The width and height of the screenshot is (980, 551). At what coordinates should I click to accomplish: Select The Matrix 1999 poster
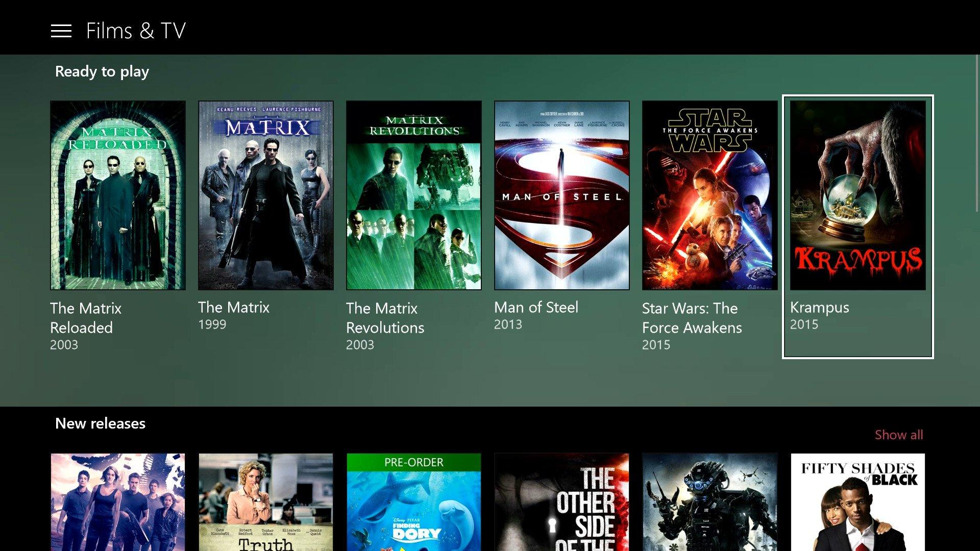266,195
